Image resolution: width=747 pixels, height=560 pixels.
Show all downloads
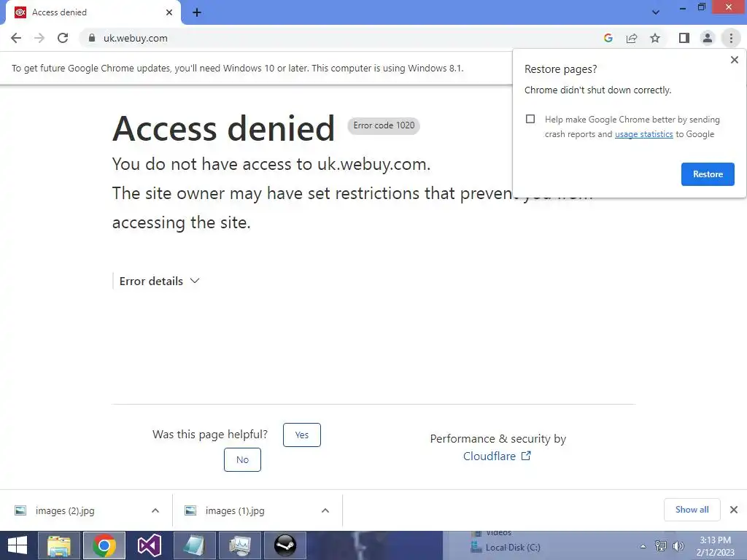point(692,510)
